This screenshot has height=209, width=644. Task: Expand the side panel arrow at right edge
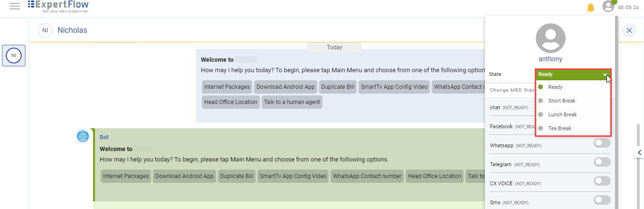pyautogui.click(x=639, y=152)
